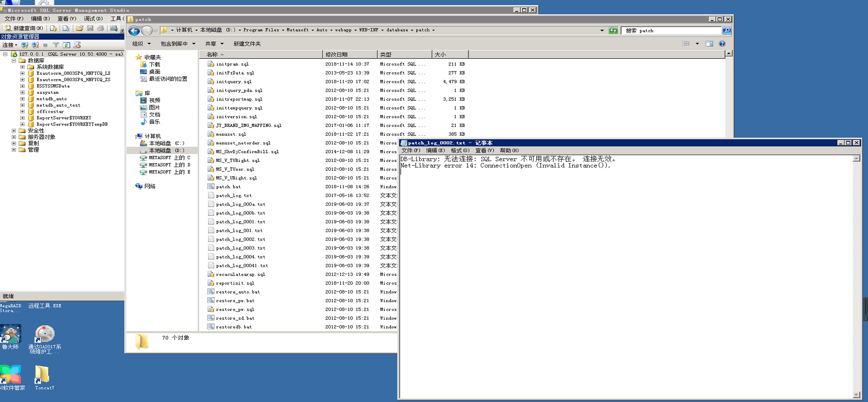The height and width of the screenshot is (402, 868).
Task: Click the patch.bat file icon
Action: click(211, 187)
